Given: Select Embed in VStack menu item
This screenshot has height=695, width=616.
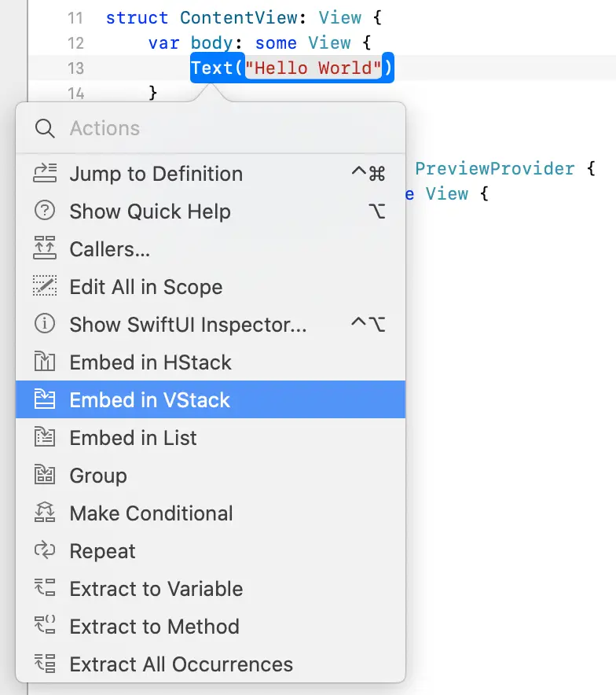Looking at the screenshot, I should point(211,399).
